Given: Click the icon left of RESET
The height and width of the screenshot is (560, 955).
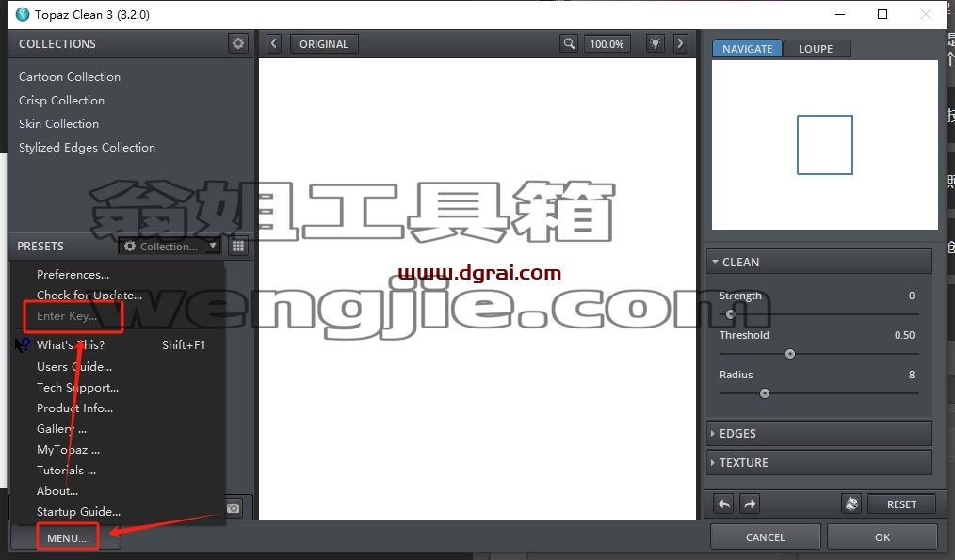Looking at the screenshot, I should click(x=851, y=504).
